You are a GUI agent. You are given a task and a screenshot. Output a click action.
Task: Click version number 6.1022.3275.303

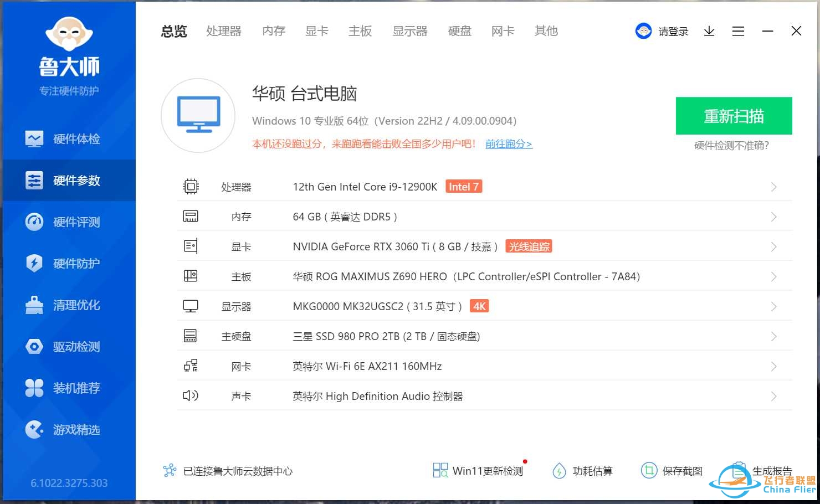pos(69,483)
